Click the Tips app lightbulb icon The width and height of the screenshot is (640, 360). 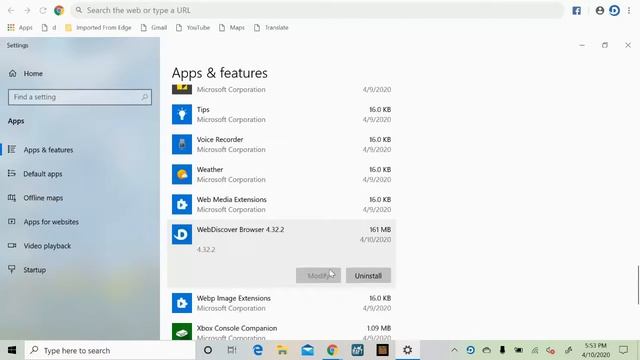tap(182, 114)
